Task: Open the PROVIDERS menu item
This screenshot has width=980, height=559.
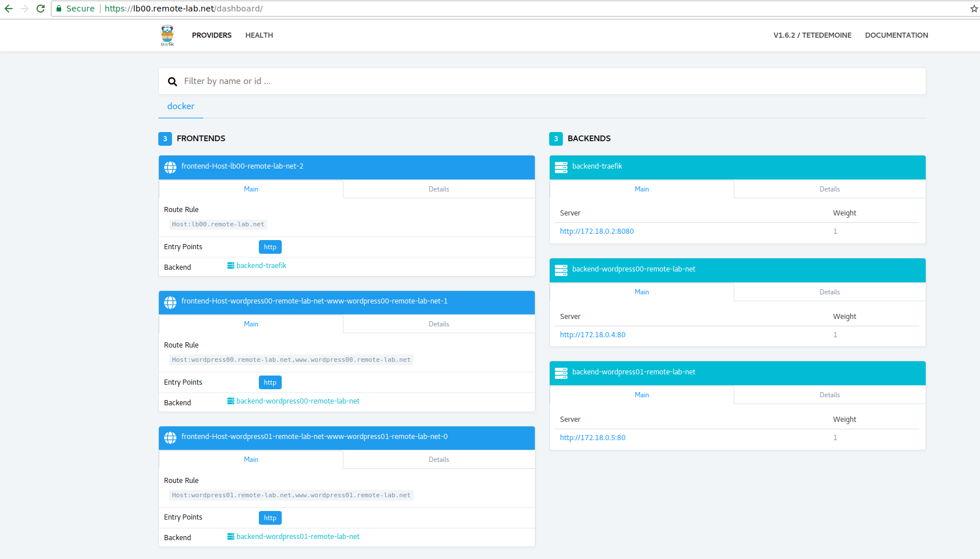Action: pos(211,35)
